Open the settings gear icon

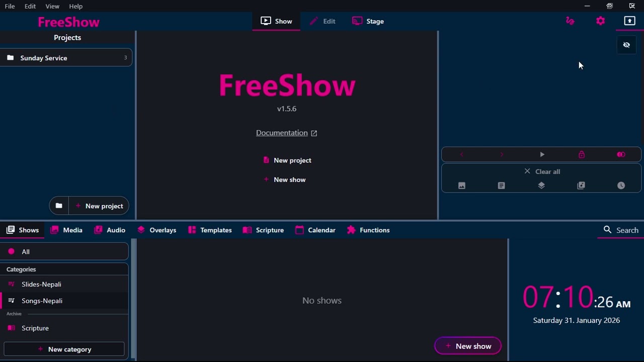[x=600, y=21]
